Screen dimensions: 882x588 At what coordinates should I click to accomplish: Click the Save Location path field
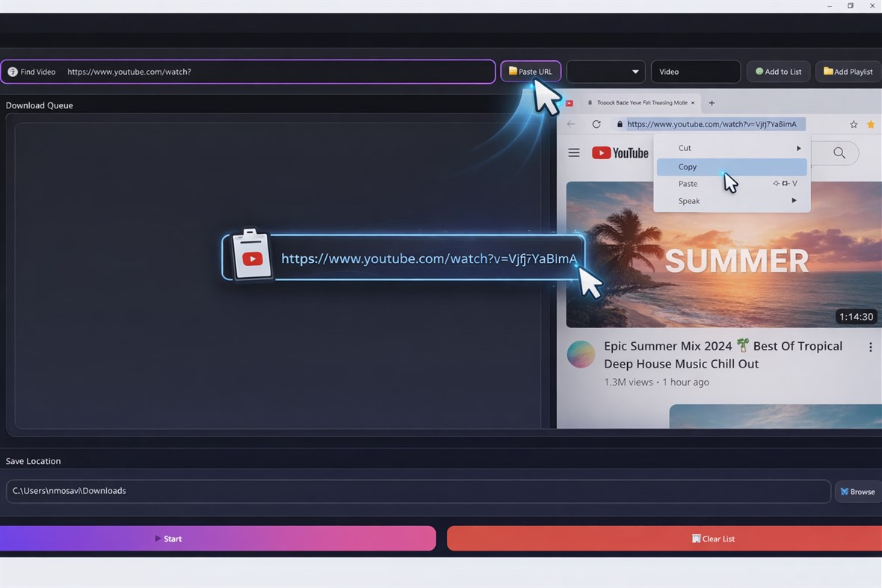[419, 491]
